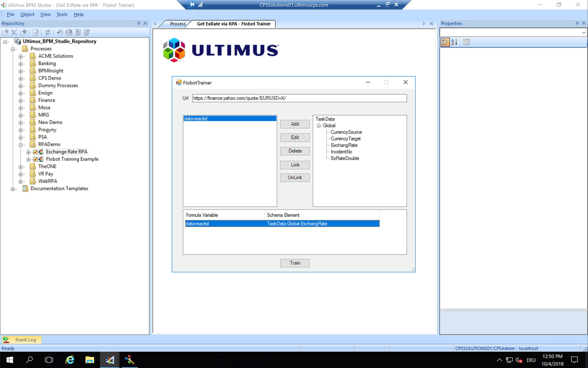Close the Properties panel
588x368 pixels.
584,23
